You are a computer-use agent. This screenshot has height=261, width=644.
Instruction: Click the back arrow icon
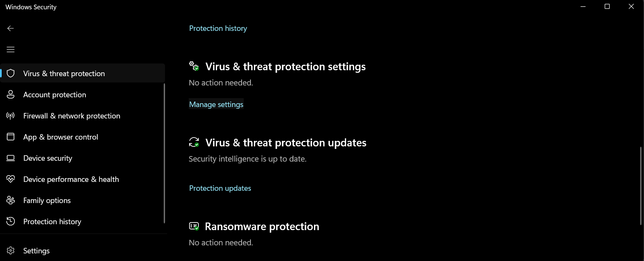[11, 28]
